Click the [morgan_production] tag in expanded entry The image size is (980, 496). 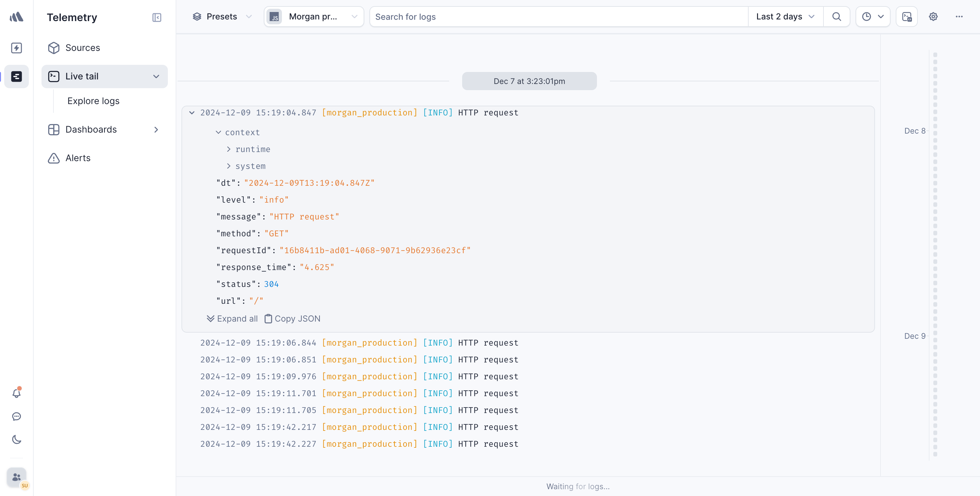coord(370,113)
